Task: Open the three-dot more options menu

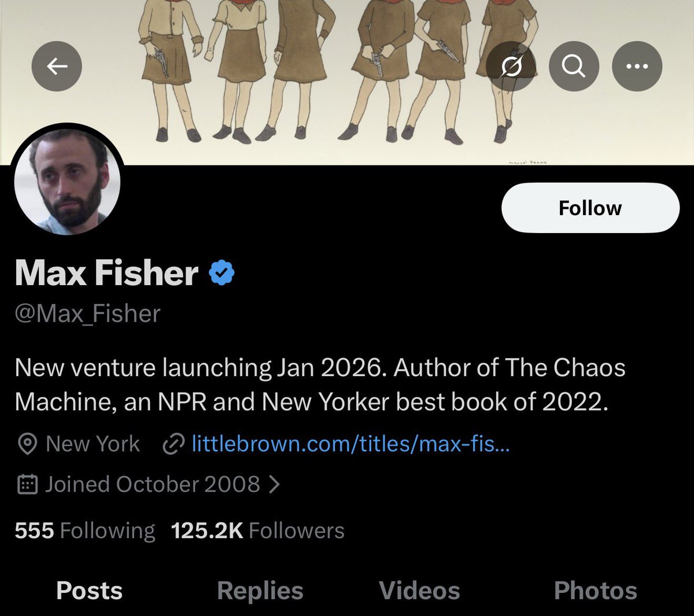Action: pyautogui.click(x=637, y=67)
